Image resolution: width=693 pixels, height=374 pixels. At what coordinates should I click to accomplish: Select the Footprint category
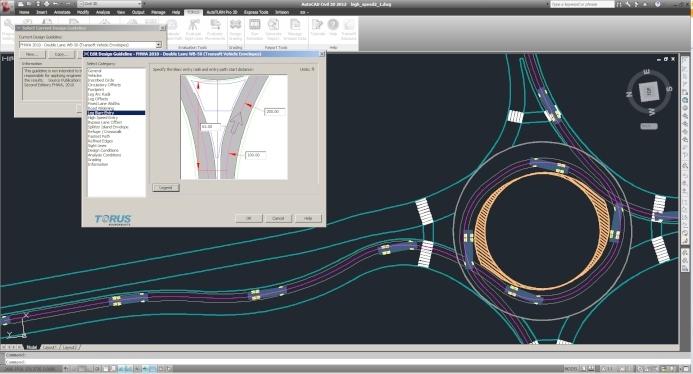pyautogui.click(x=96, y=89)
